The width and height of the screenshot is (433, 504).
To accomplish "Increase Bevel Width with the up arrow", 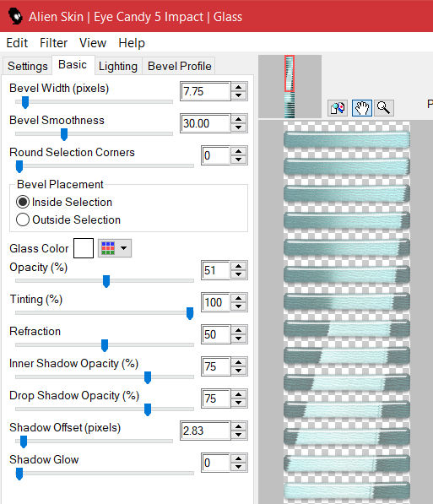I will (x=239, y=87).
